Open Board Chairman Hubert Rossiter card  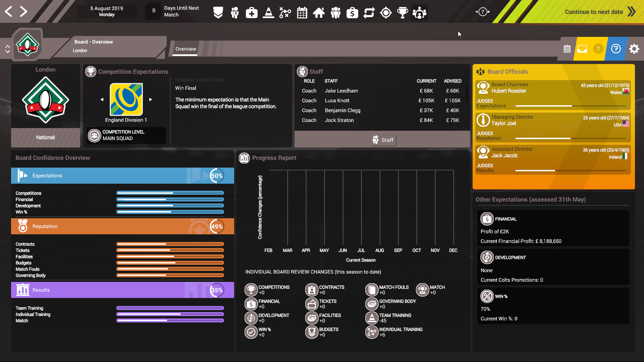(553, 95)
